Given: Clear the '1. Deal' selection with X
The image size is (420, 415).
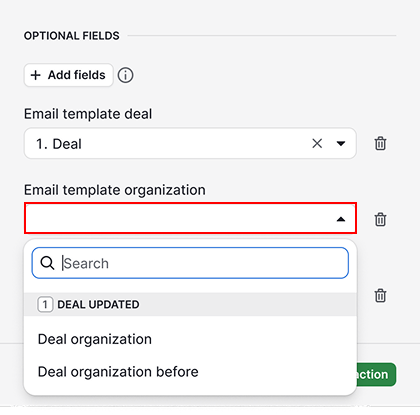Looking at the screenshot, I should tap(317, 144).
